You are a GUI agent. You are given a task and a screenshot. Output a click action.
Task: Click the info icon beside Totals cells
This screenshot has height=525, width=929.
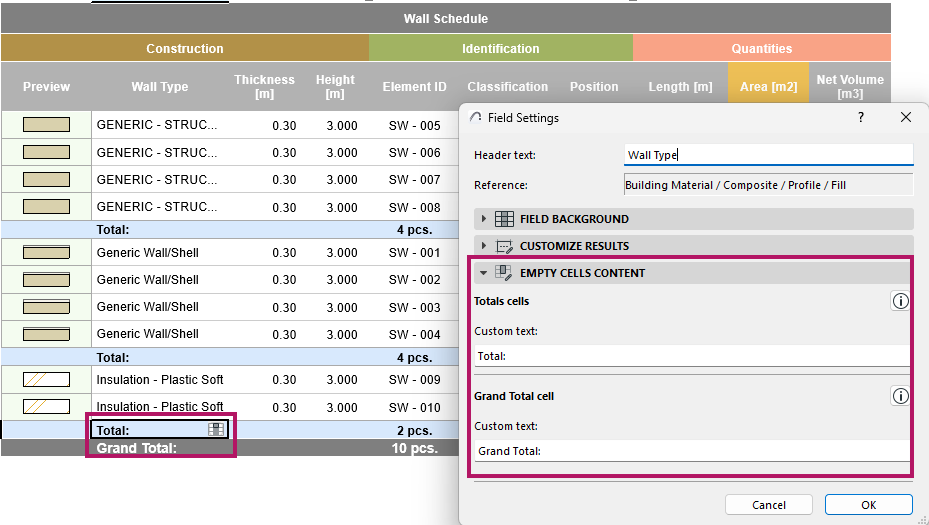point(900,301)
